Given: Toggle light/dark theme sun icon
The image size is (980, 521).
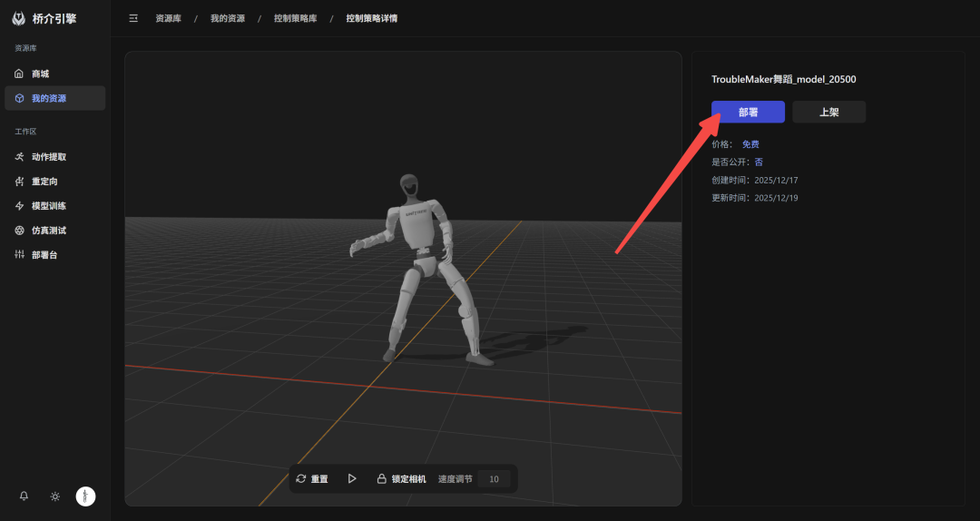Looking at the screenshot, I should click(55, 496).
